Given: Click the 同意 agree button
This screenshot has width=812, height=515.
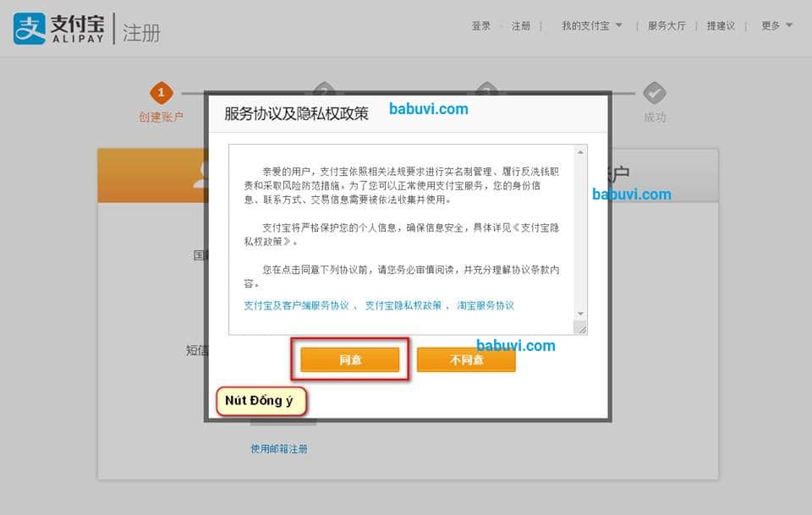Looking at the screenshot, I should point(349,359).
